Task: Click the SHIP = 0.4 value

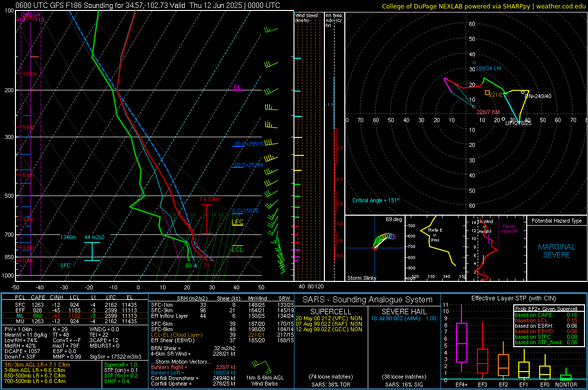Action: tap(117, 382)
